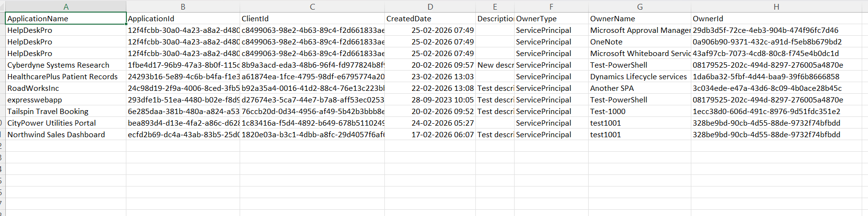868x216 pixels.
Task: Select column H header
Action: pyautogui.click(x=777, y=7)
